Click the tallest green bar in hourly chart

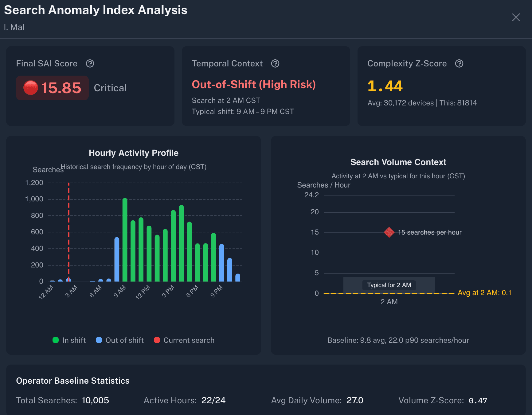pyautogui.click(x=125, y=240)
